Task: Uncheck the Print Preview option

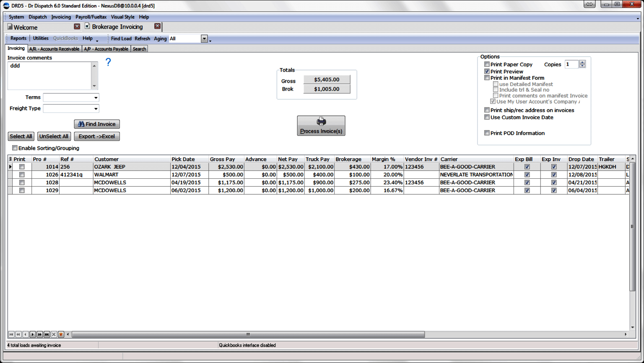Action: [x=487, y=71]
